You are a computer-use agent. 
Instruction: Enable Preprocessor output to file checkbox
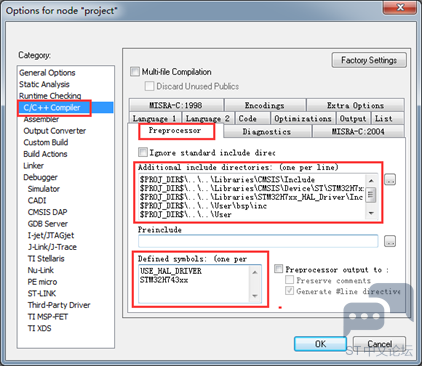[278, 269]
